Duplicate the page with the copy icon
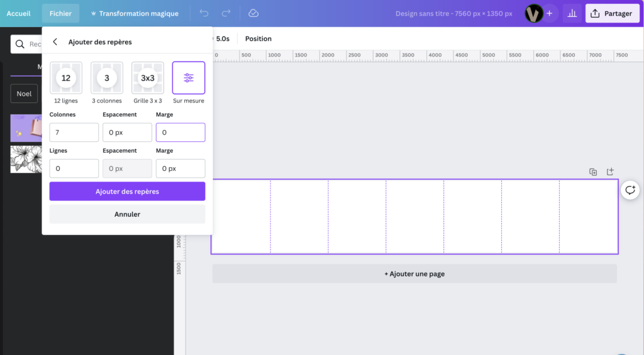 point(592,172)
